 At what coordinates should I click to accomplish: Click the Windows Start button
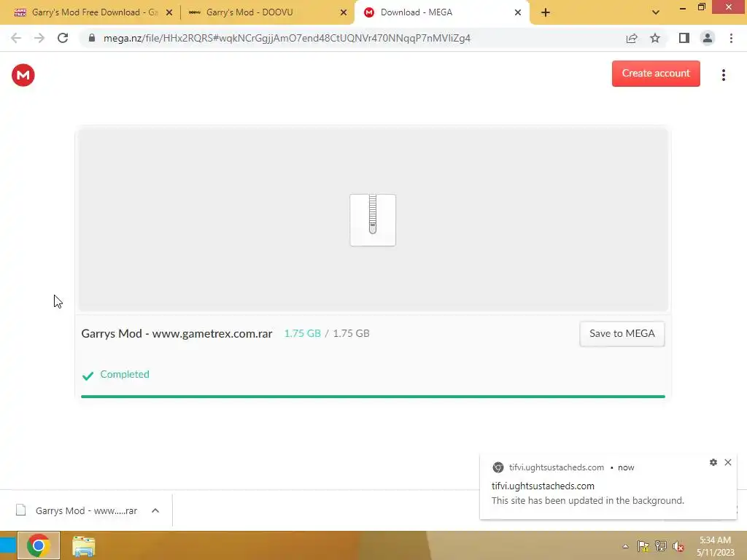7,545
